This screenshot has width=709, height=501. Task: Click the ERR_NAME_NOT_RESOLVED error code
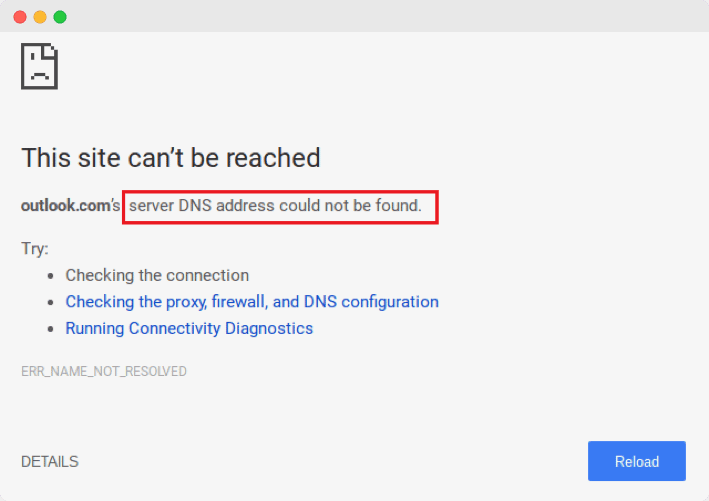coord(104,372)
